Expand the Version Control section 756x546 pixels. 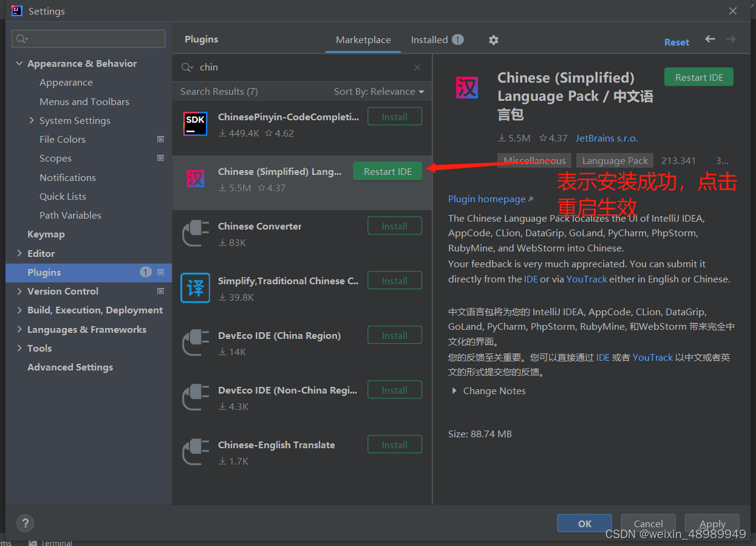19,291
